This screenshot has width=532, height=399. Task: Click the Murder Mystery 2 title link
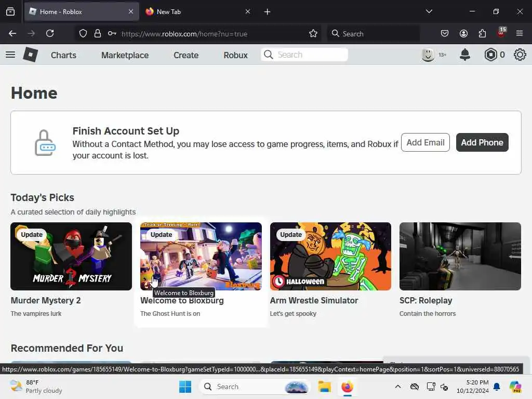[46, 301]
